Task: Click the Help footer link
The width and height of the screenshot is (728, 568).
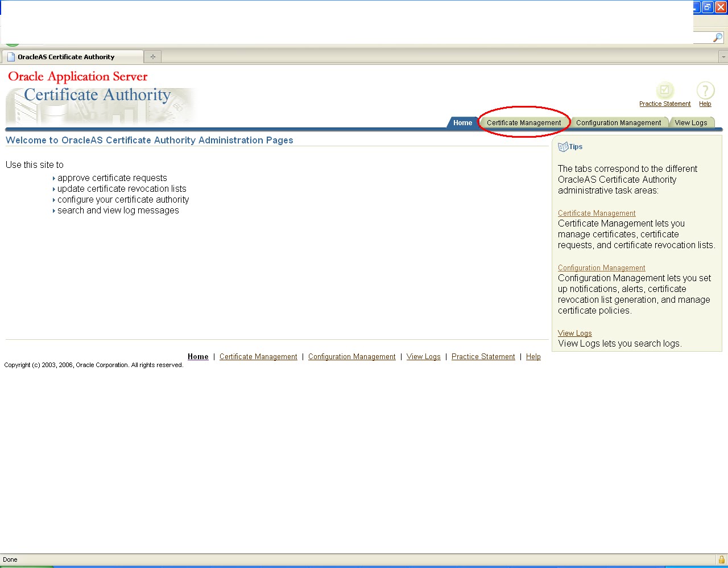Action: (533, 357)
